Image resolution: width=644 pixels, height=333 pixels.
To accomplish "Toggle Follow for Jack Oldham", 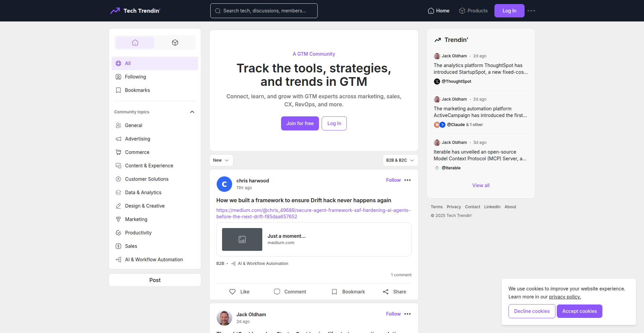I will (393, 314).
